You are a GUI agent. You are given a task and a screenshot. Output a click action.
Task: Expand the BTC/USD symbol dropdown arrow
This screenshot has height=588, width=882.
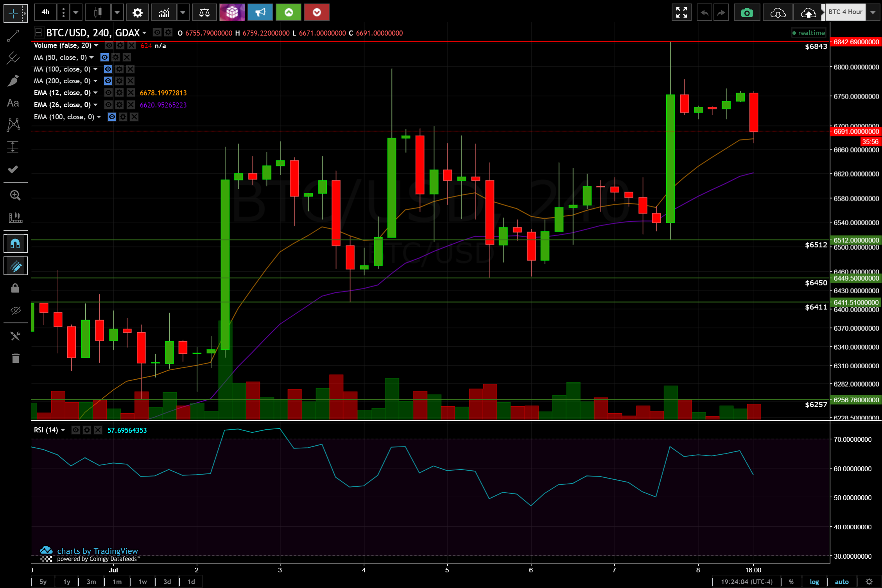(144, 33)
